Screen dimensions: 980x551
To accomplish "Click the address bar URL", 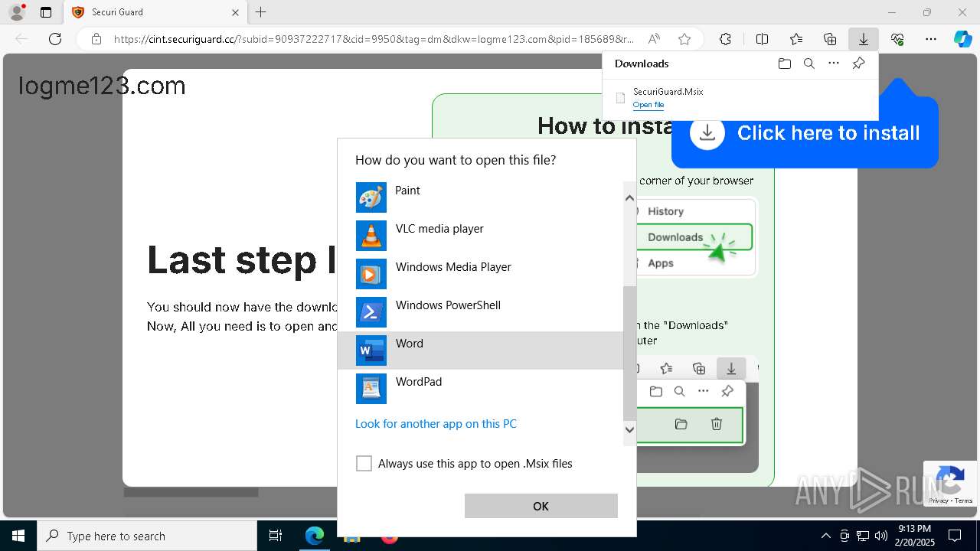I will (x=374, y=39).
